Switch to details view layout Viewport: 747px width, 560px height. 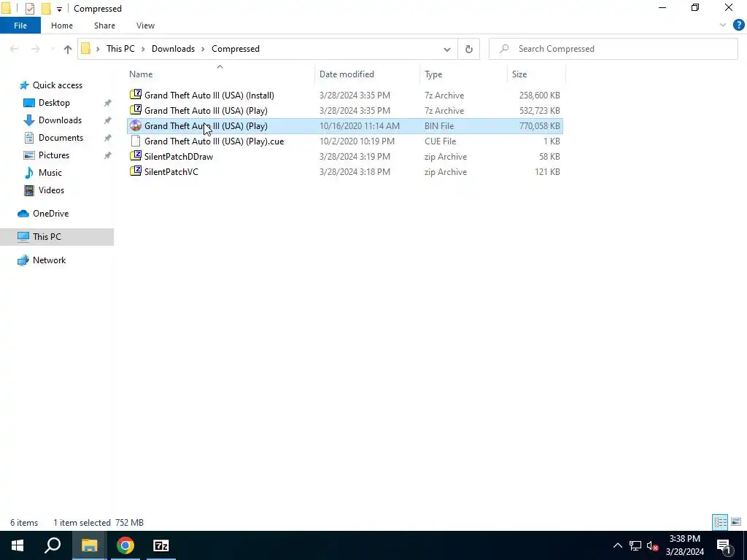click(720, 522)
